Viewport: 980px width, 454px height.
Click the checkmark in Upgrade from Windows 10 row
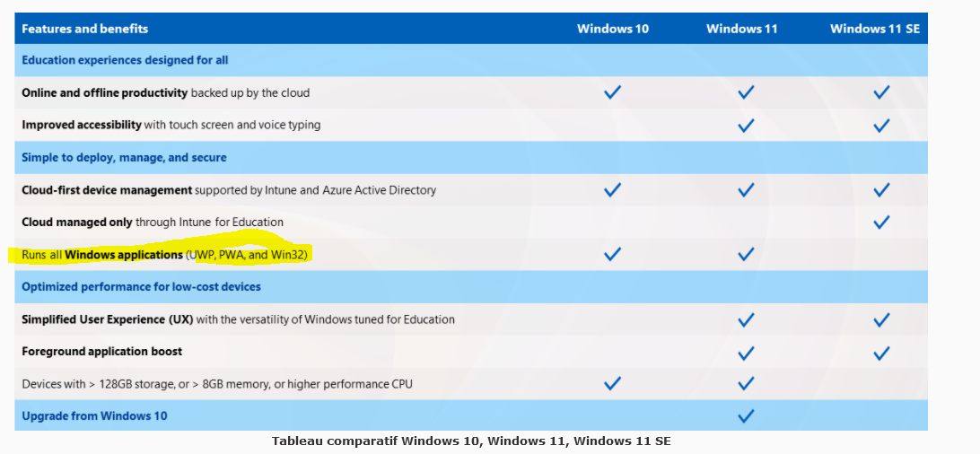click(746, 416)
